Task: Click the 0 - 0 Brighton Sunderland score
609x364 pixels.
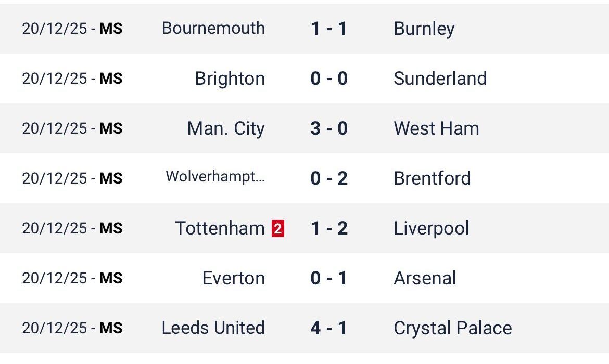Action: (329, 79)
